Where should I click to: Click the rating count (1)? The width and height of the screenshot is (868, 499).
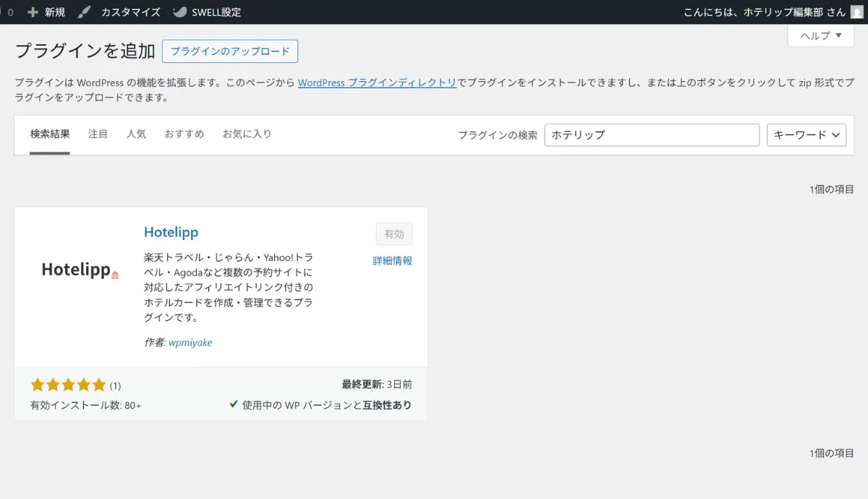tap(115, 386)
